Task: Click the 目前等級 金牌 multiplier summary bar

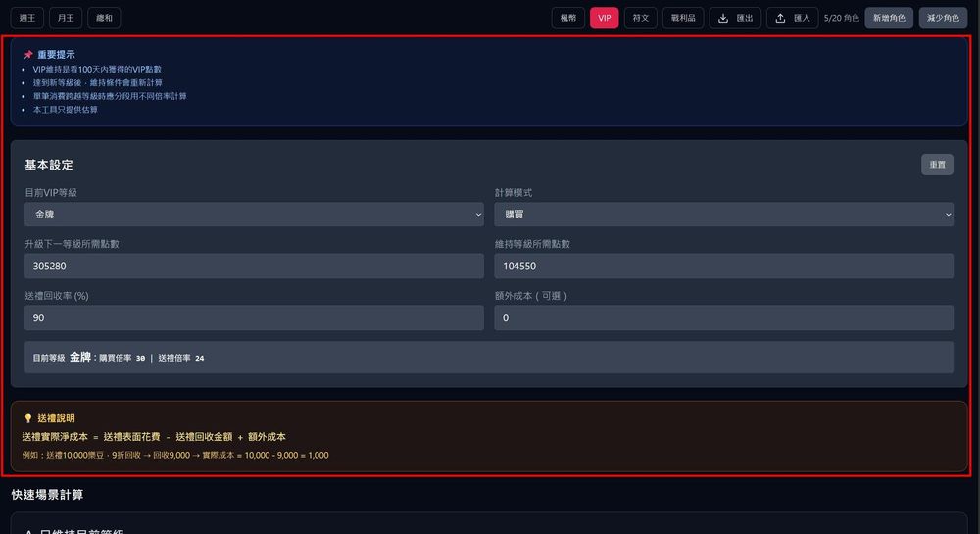Action: point(489,358)
